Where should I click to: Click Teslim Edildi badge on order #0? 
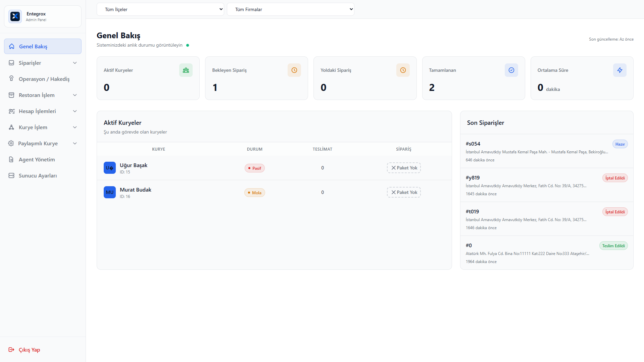(x=613, y=246)
